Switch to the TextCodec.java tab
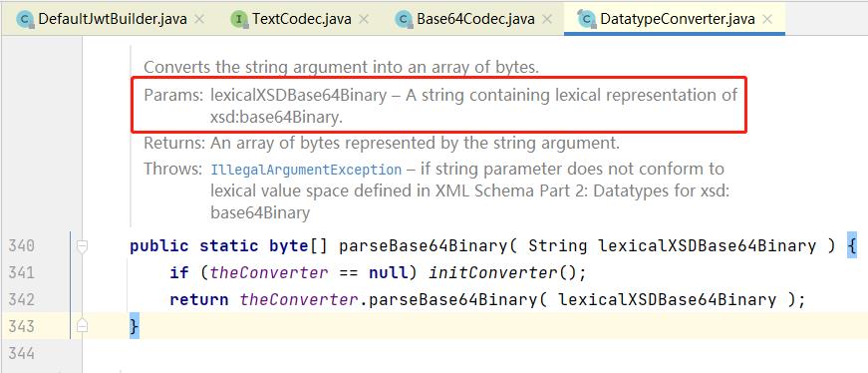Viewport: 868px width, 373px height. point(301,18)
